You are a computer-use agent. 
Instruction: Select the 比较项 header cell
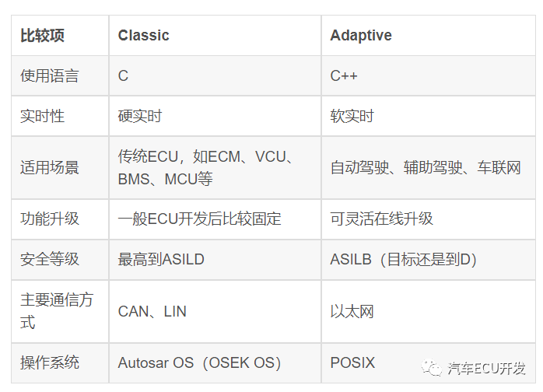(x=60, y=35)
